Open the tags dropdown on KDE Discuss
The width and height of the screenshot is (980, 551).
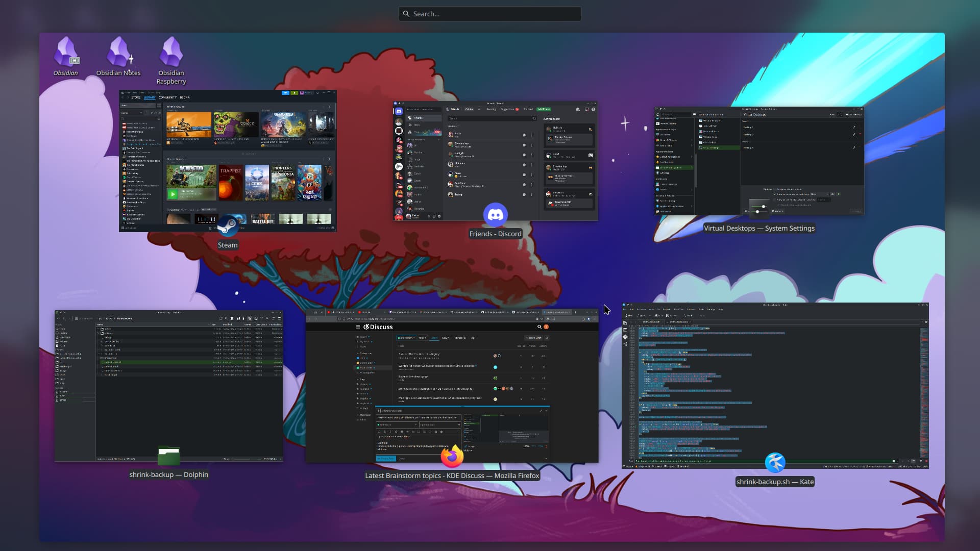click(423, 338)
